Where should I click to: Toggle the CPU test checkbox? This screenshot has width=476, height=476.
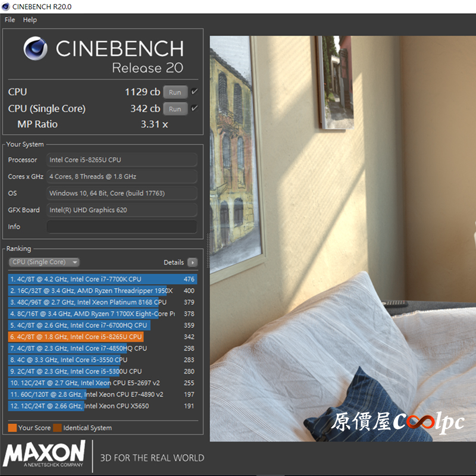click(195, 92)
